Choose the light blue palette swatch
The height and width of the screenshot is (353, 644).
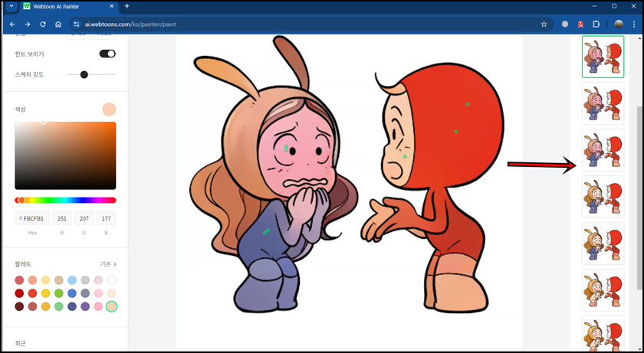click(x=72, y=280)
